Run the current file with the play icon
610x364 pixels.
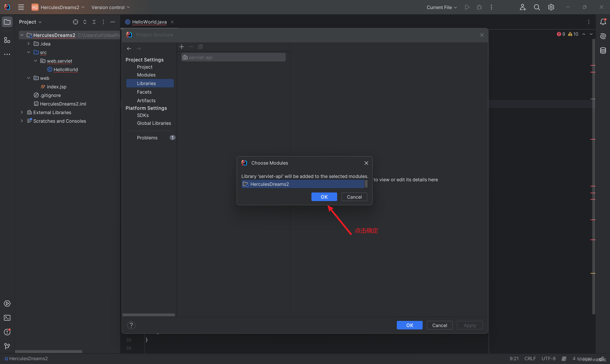467,7
